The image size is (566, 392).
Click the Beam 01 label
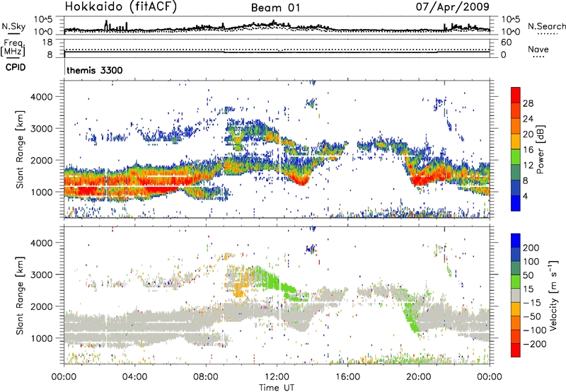tap(275, 8)
